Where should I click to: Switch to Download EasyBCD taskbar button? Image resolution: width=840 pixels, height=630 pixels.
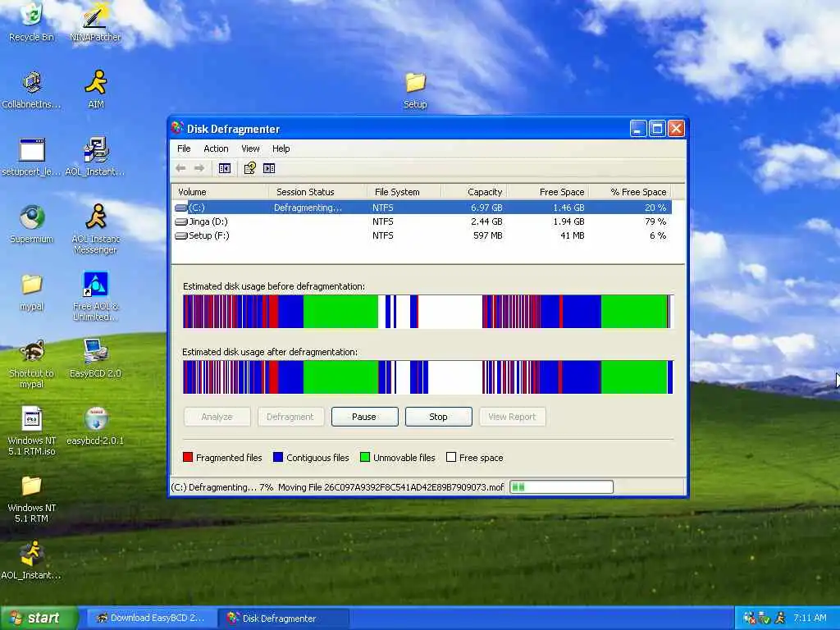click(x=152, y=618)
